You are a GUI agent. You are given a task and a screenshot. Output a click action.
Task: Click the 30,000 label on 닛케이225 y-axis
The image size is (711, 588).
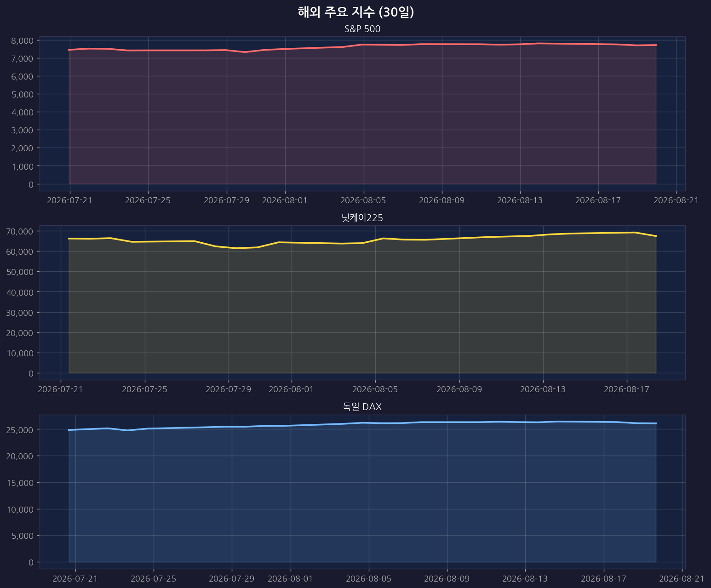click(x=20, y=313)
